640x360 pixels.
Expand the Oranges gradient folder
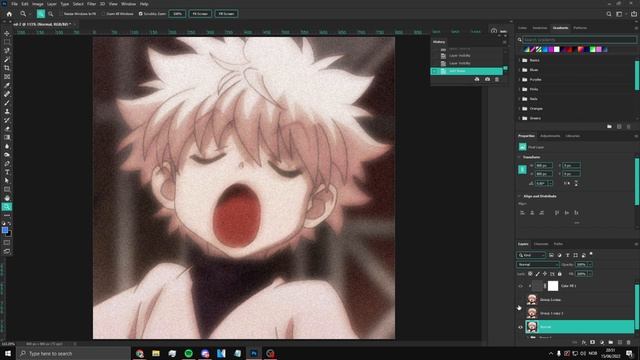(x=520, y=109)
